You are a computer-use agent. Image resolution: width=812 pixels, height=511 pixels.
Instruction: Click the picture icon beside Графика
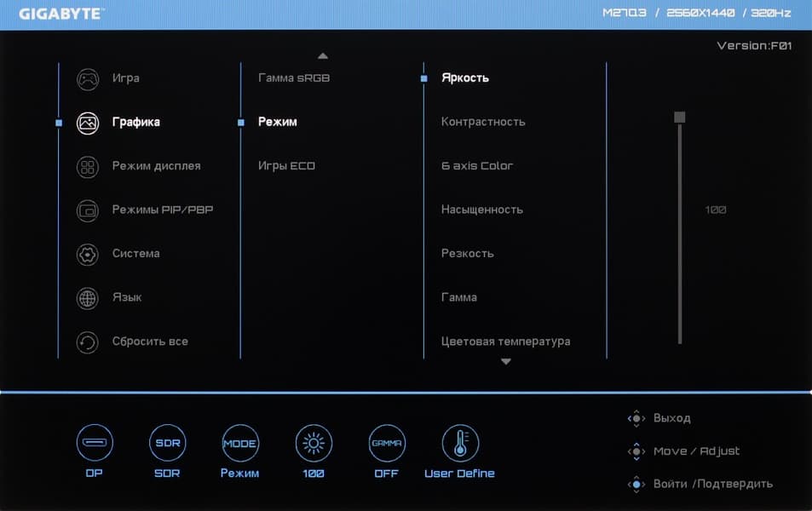pyautogui.click(x=88, y=123)
